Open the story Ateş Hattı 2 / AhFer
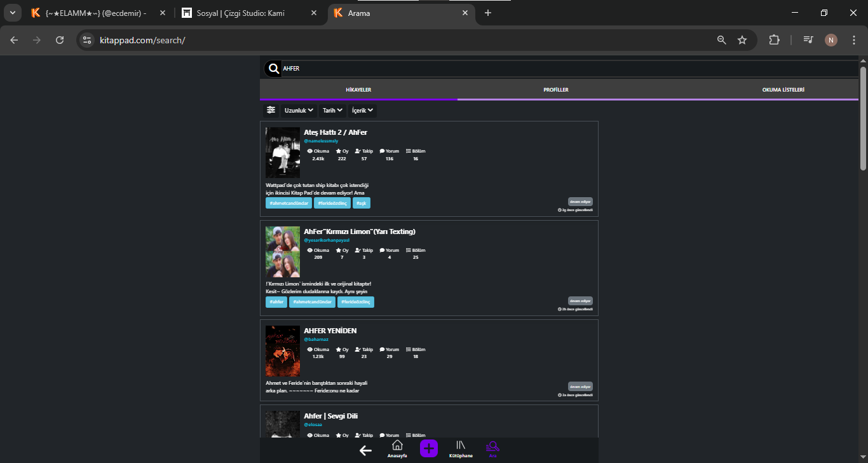 click(x=336, y=132)
